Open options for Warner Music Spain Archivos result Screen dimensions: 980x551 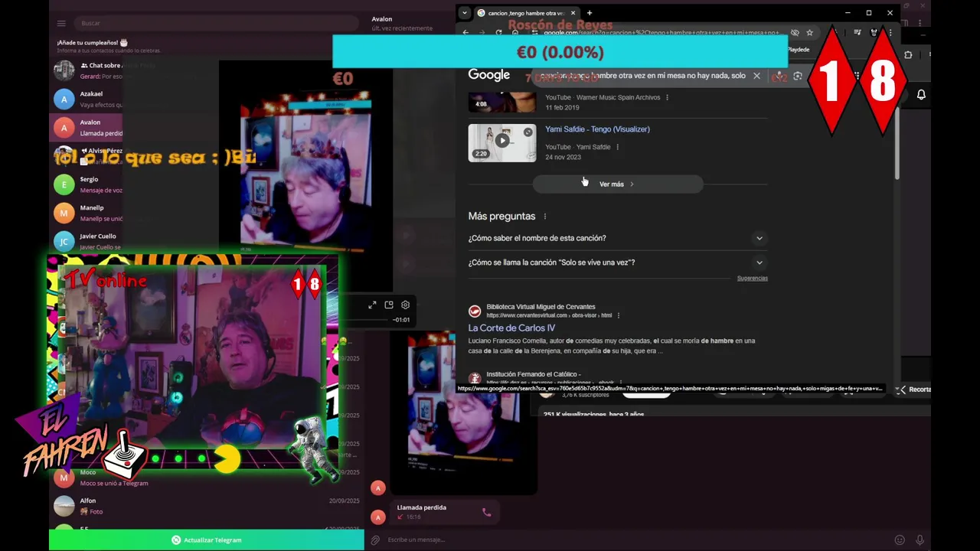pos(668,98)
